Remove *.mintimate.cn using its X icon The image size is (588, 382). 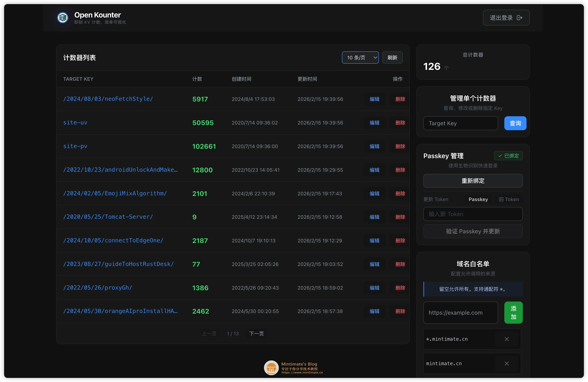pyautogui.click(x=507, y=339)
